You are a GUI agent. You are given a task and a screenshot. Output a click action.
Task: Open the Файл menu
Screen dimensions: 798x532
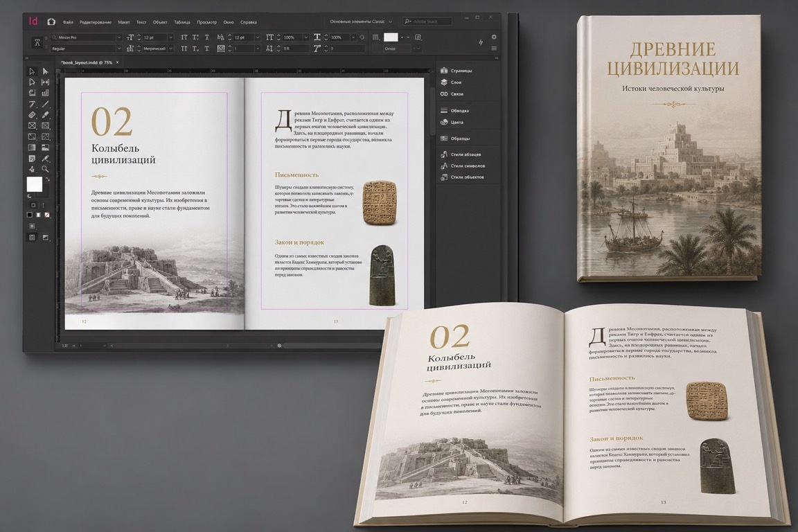(68, 22)
